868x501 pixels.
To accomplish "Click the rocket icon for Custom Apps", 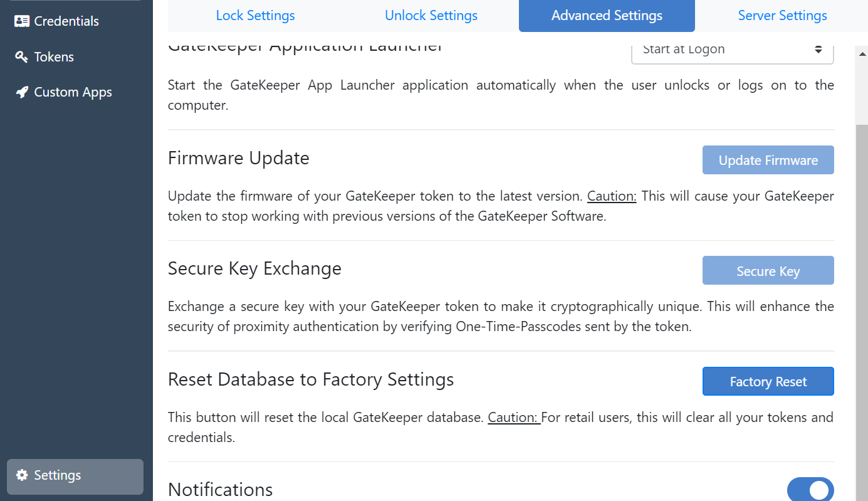I will (22, 92).
